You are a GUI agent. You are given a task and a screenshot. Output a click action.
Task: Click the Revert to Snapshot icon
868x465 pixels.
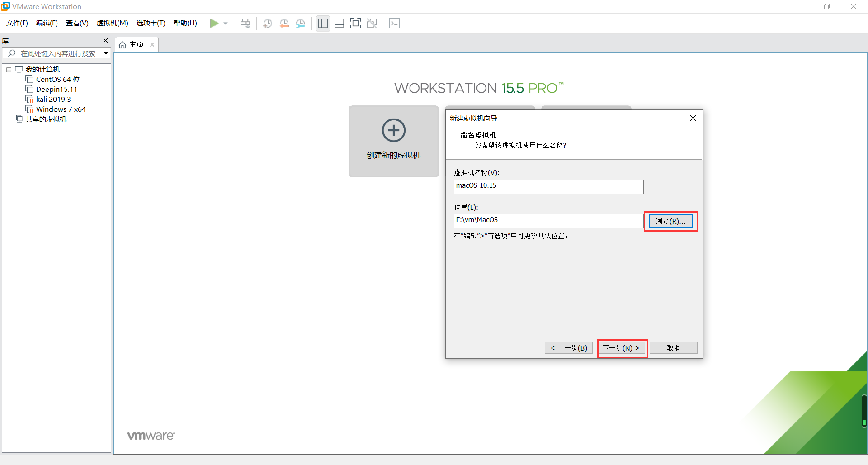point(284,23)
